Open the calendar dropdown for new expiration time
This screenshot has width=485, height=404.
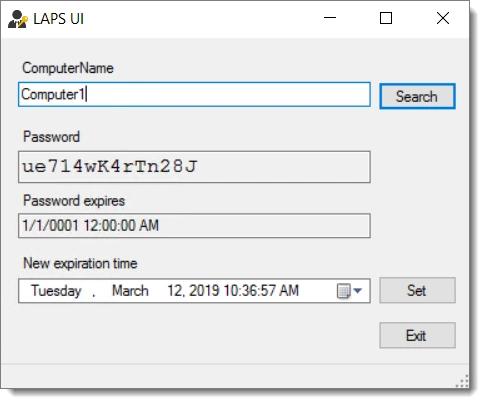(x=358, y=291)
